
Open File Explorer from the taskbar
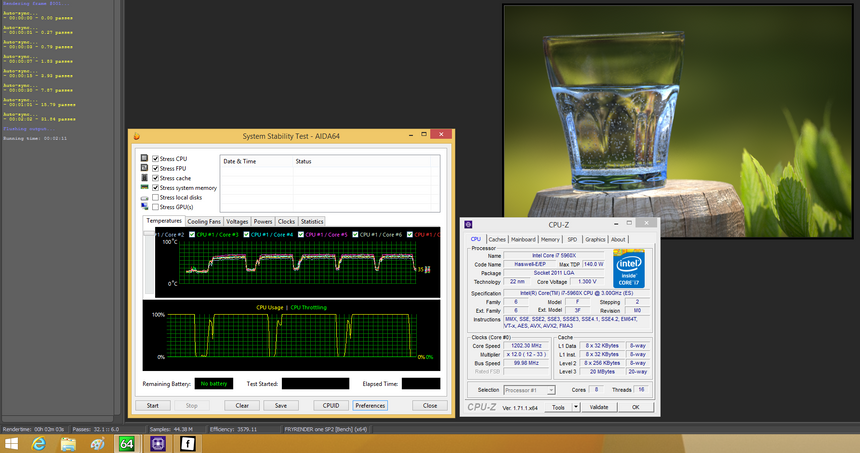(69, 443)
